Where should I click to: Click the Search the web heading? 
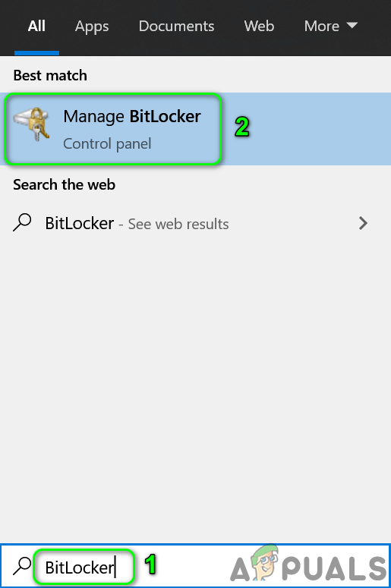click(65, 184)
